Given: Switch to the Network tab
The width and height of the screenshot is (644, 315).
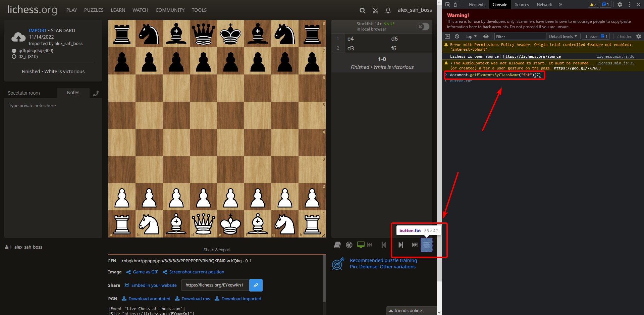Looking at the screenshot, I should pyautogui.click(x=544, y=4).
